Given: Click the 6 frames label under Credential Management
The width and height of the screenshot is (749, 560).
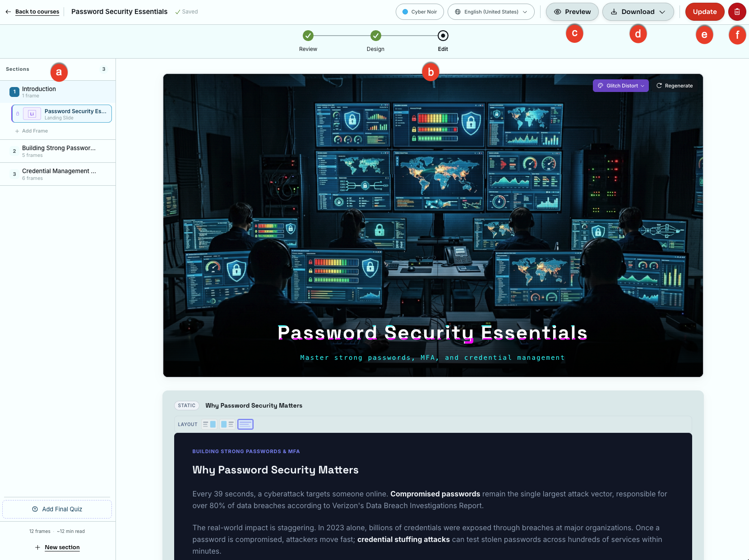Looking at the screenshot, I should click(x=32, y=179).
